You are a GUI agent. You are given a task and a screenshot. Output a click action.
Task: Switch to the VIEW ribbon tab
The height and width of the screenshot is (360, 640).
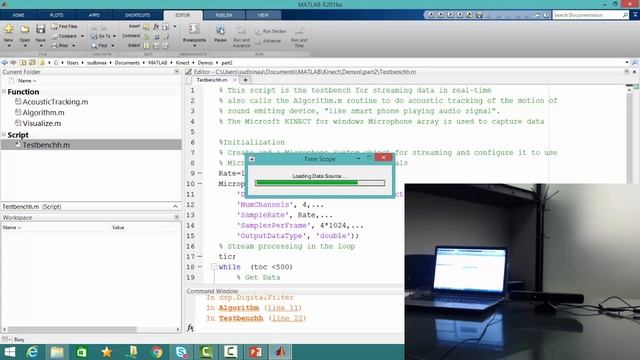(x=263, y=15)
